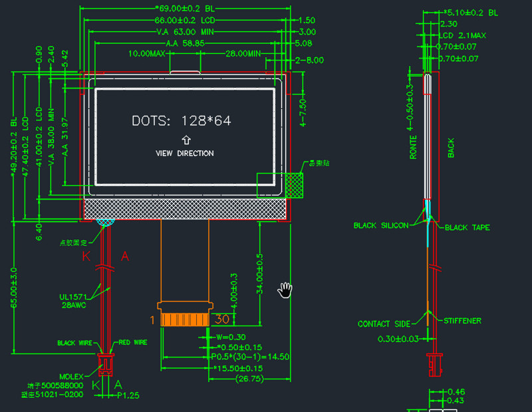532x412 pixels.
Task: Select the RED WIRE label
Action: pyautogui.click(x=133, y=342)
